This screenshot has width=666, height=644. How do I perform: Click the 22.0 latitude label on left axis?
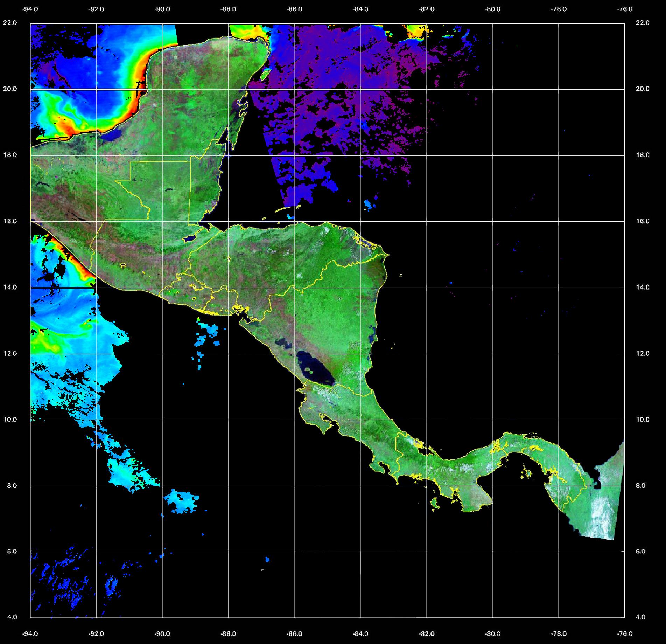tap(10, 23)
